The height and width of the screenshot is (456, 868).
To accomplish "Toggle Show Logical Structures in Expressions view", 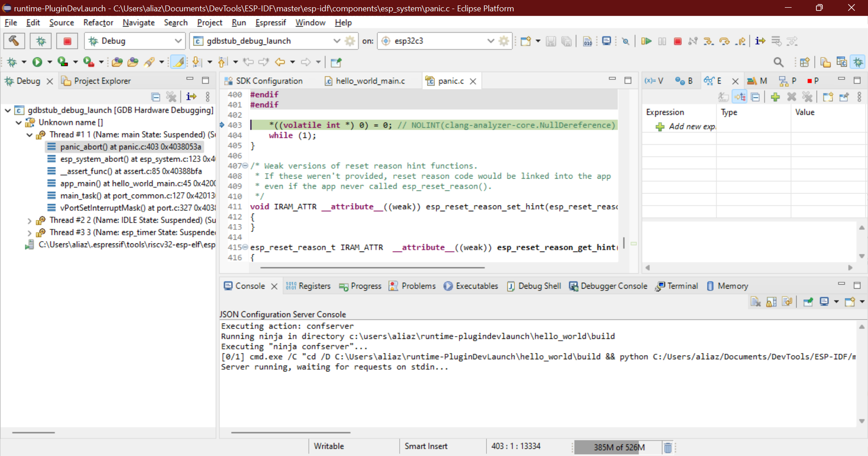I will click(741, 97).
